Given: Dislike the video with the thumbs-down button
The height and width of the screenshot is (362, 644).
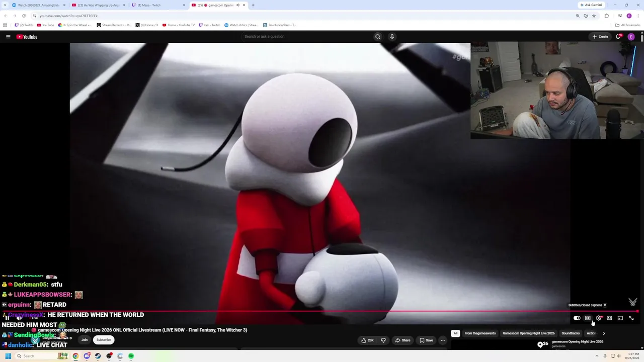Looking at the screenshot, I should [383, 340].
